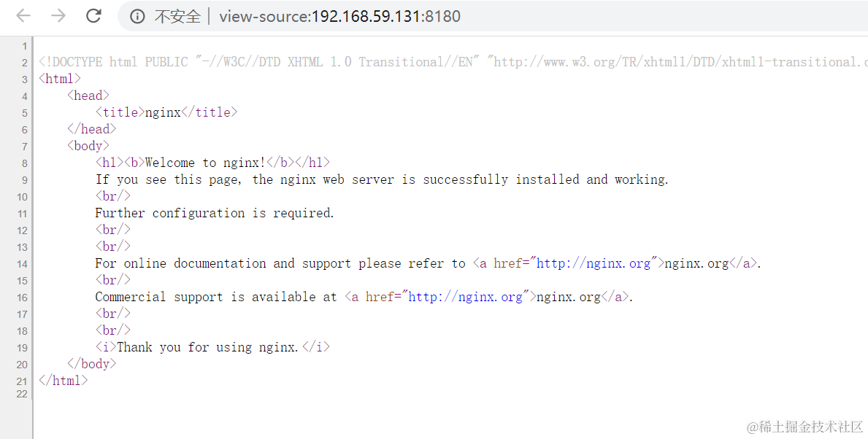Click "Thank you for using nginx." text
Viewport: 868px width, 439px height.
(208, 347)
